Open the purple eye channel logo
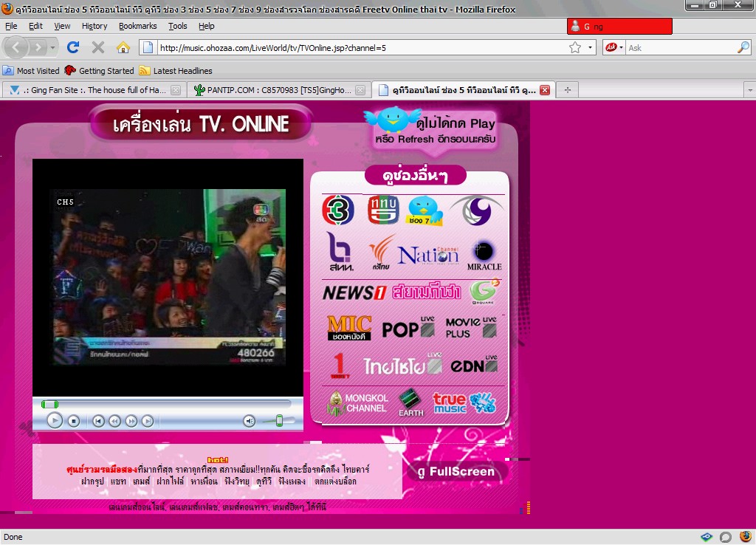The width and height of the screenshot is (756, 545). pos(476,210)
